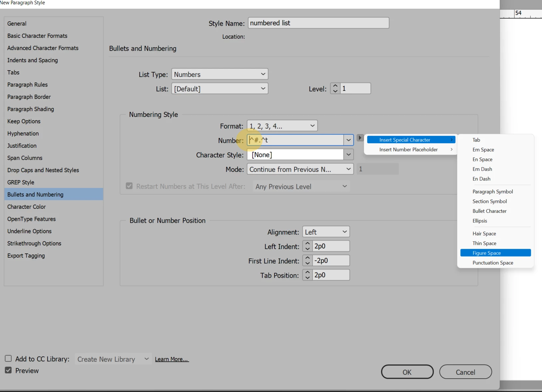
Task: Open Drop Caps and Nested Styles section
Action: 54,170
